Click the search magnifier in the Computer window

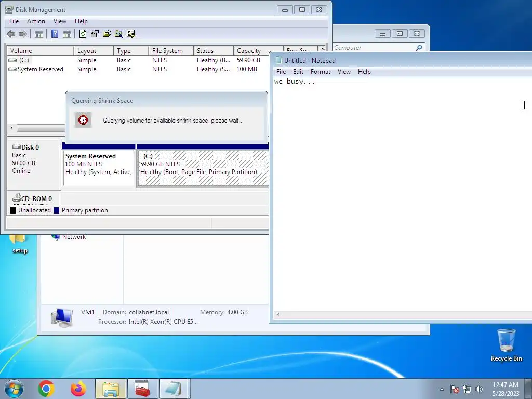coord(419,48)
